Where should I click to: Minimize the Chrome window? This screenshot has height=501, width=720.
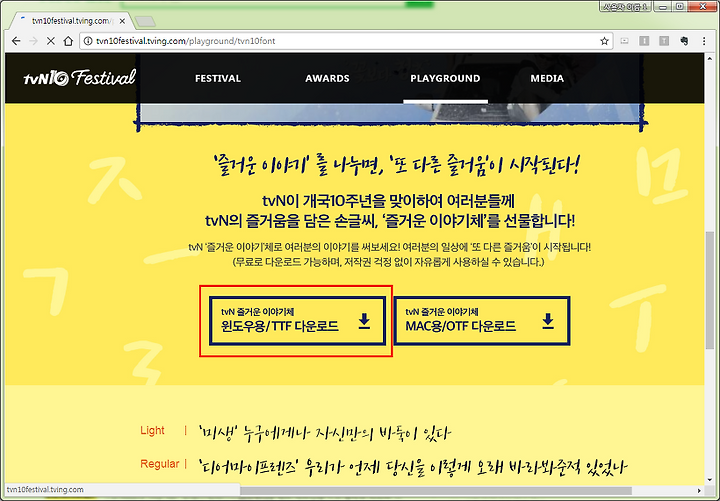[x=663, y=6]
